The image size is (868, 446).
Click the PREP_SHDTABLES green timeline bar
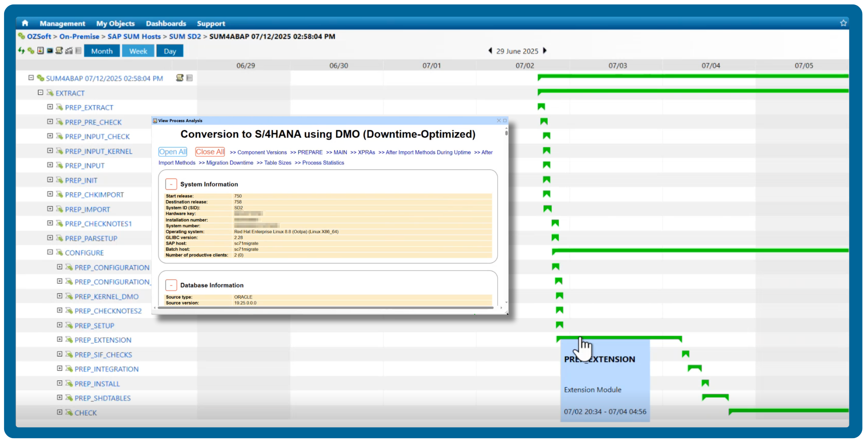pos(715,396)
